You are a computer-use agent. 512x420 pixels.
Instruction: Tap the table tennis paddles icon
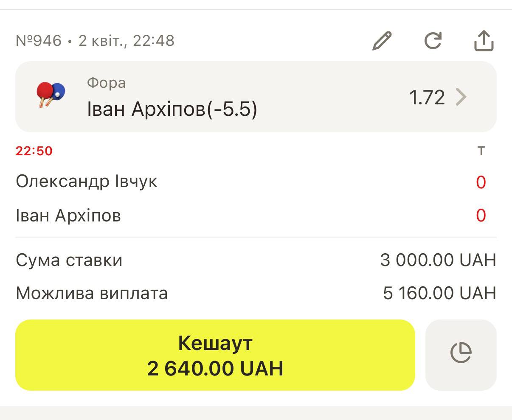(x=51, y=94)
